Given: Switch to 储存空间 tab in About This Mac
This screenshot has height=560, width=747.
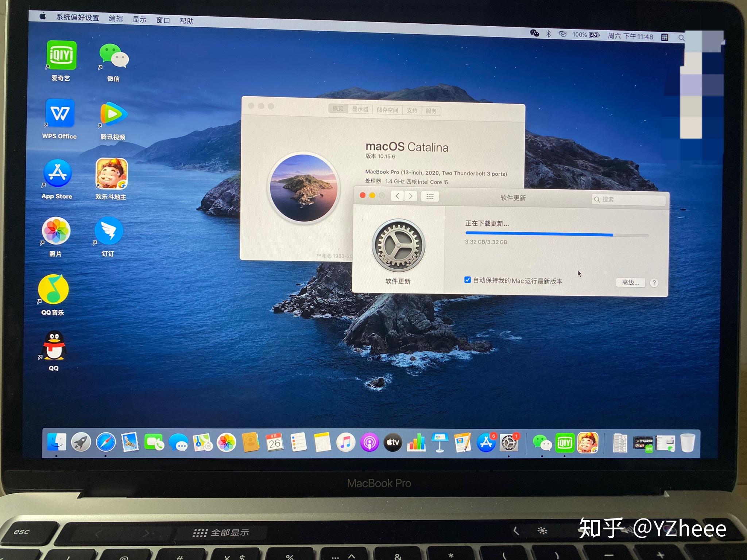Looking at the screenshot, I should [387, 110].
